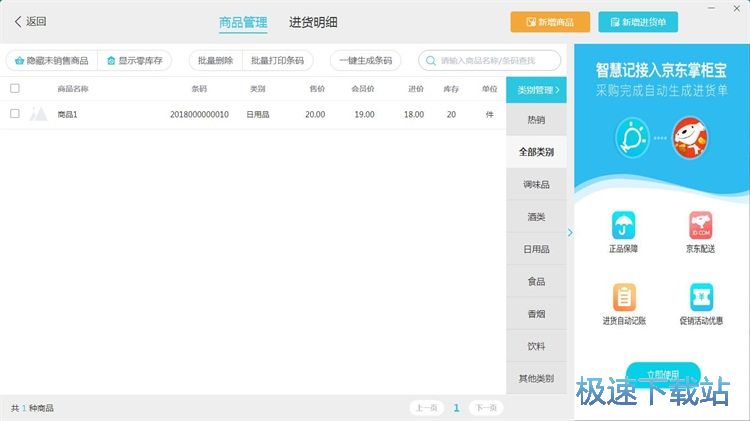Click the 促销活动优惠 coupon icon
Viewport: 750px width, 421px height.
click(x=701, y=297)
